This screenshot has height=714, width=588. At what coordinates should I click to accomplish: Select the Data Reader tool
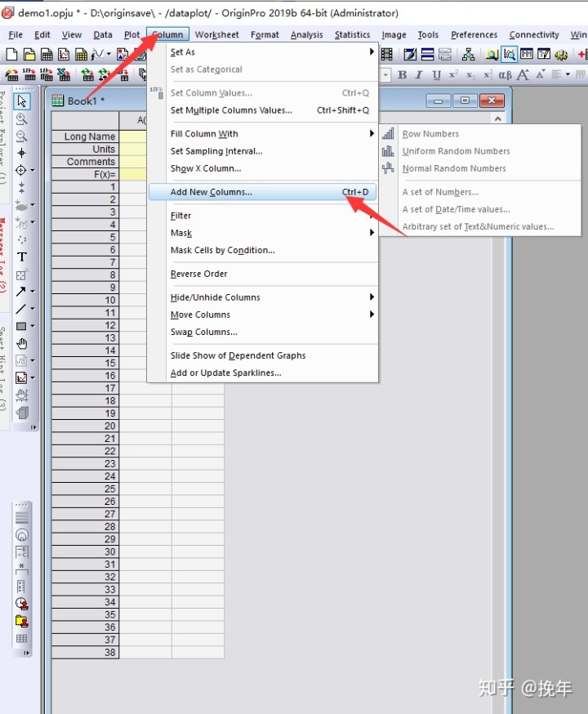coord(20,170)
